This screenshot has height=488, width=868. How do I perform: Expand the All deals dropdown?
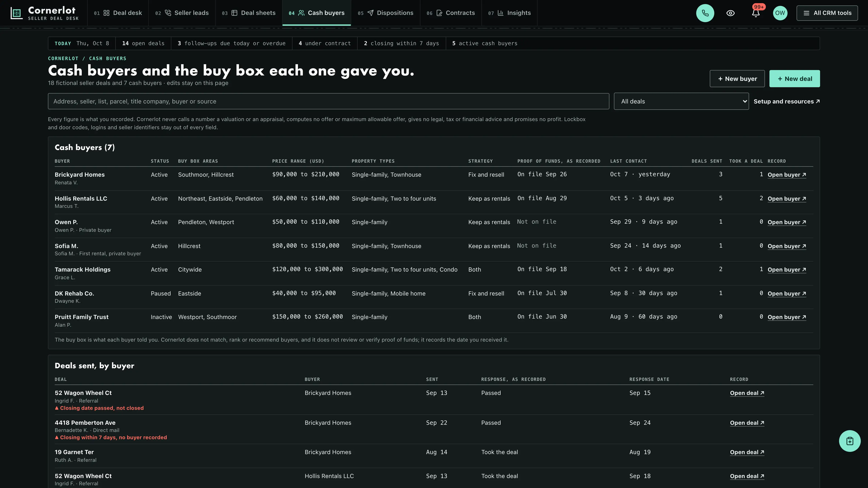pos(681,101)
